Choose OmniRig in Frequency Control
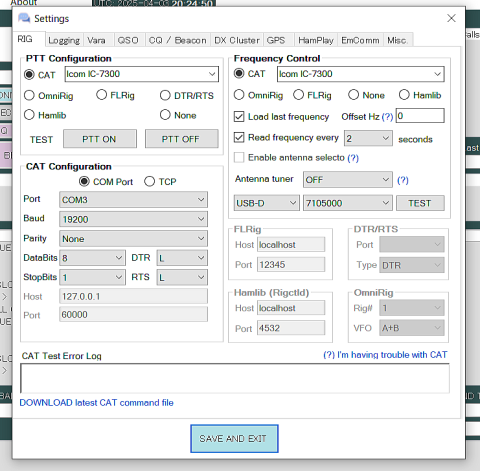 pos(239,95)
